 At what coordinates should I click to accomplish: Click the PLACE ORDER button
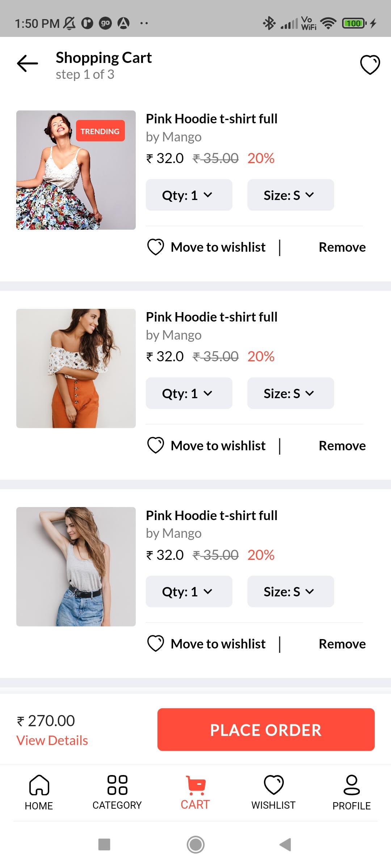pyautogui.click(x=266, y=729)
